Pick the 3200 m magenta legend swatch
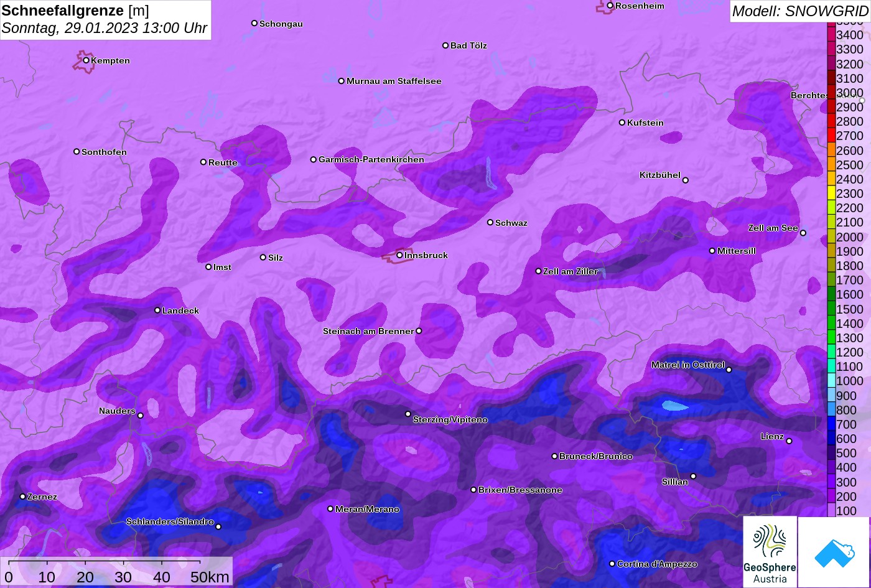 pyautogui.click(x=831, y=63)
